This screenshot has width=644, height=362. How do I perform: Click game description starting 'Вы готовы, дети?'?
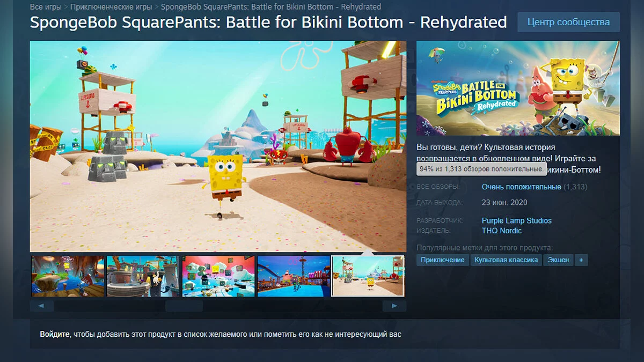pyautogui.click(x=509, y=158)
